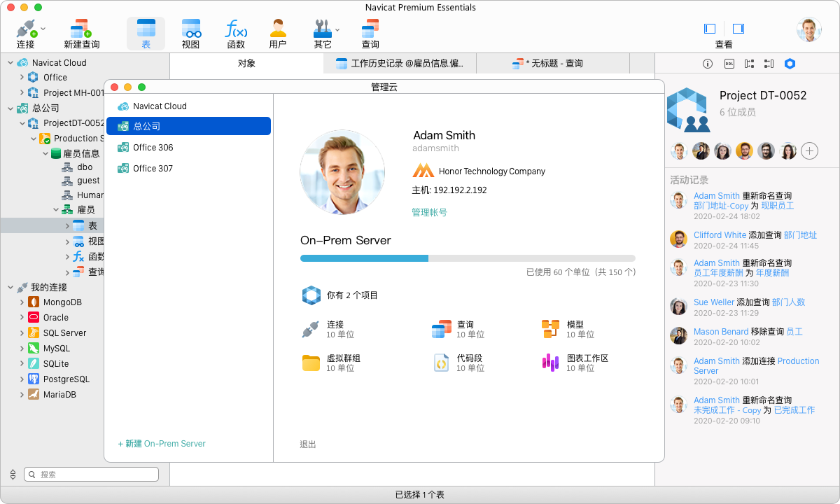840x504 pixels.
Task: Collapse the Navicat Cloud tree node
Action: click(x=10, y=62)
